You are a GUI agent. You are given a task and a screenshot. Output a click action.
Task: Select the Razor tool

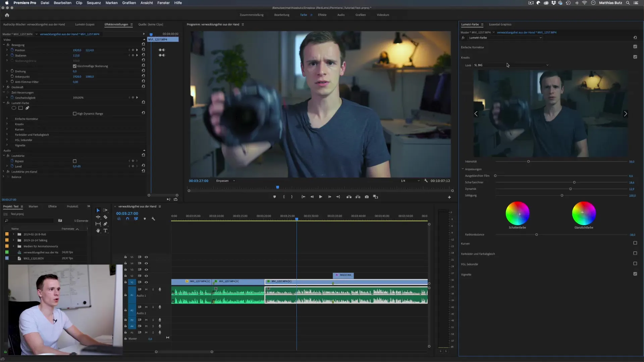pyautogui.click(x=105, y=217)
